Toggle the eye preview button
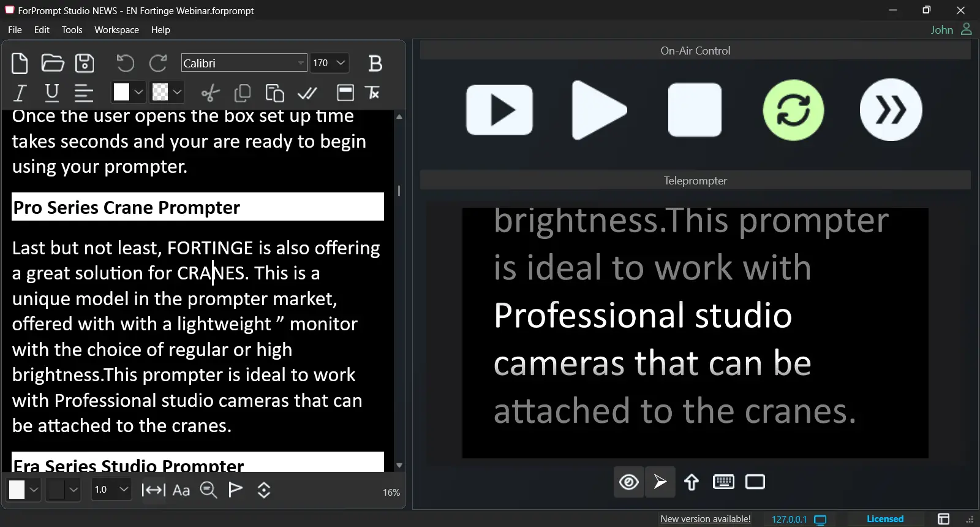The height and width of the screenshot is (527, 980). click(x=629, y=482)
